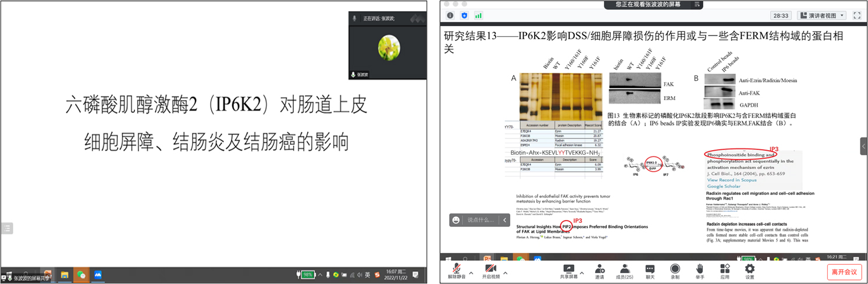The image size is (868, 284).
Task: Expand audio options arrow beside 解除静音
Action: click(471, 272)
